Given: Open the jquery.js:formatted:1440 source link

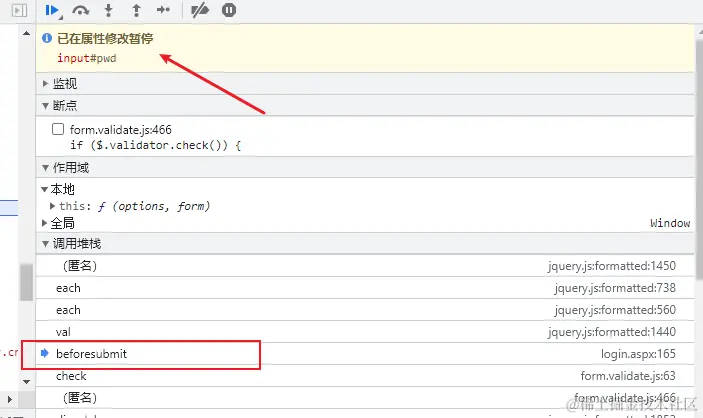Looking at the screenshot, I should pos(612,332).
